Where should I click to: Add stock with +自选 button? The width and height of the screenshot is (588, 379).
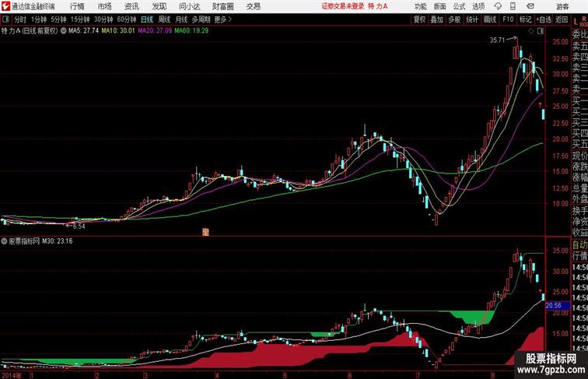pyautogui.click(x=544, y=19)
